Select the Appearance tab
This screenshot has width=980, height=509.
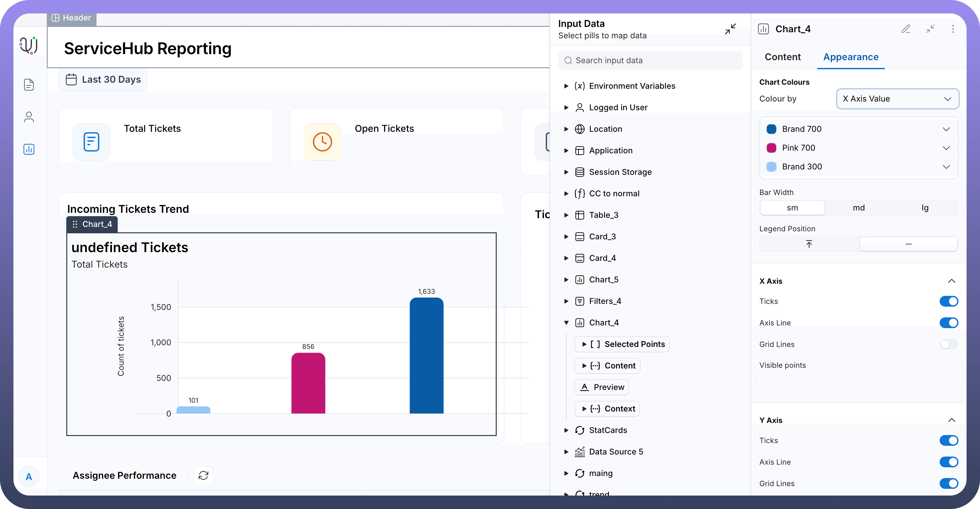coord(851,57)
